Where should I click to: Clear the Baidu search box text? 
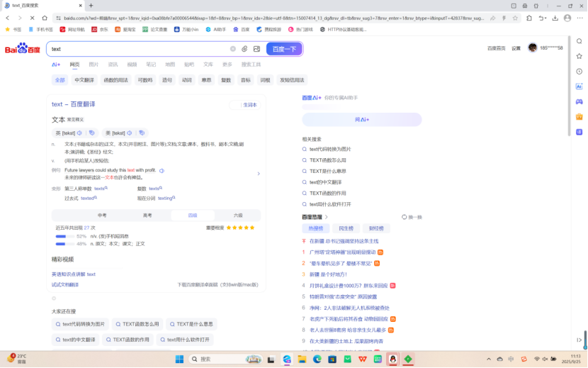click(233, 49)
